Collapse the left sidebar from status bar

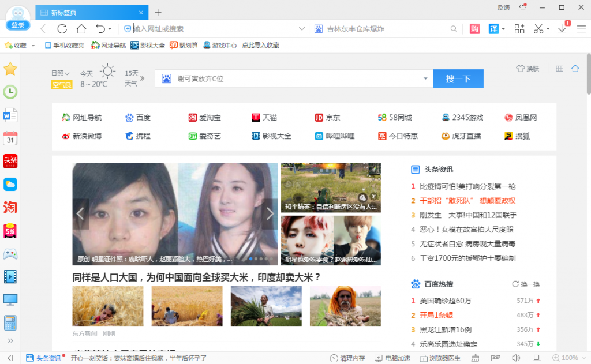click(12, 358)
